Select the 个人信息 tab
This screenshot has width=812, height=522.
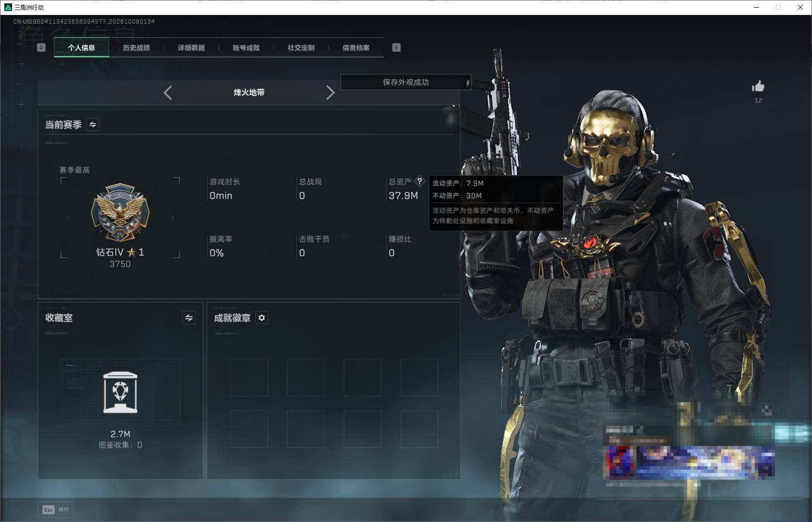(82, 48)
